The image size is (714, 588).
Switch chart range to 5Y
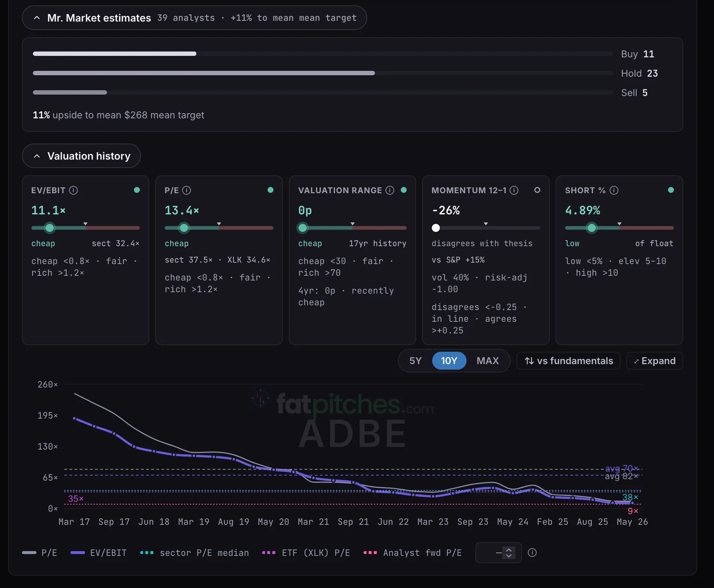pyautogui.click(x=415, y=361)
